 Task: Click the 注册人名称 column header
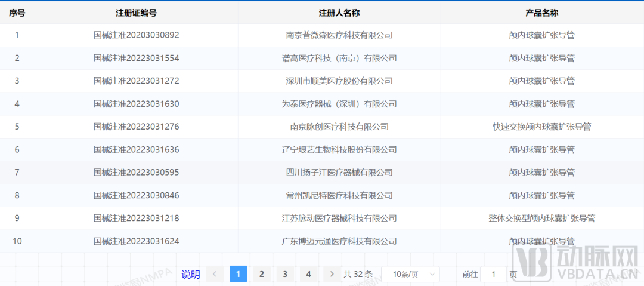pos(339,13)
